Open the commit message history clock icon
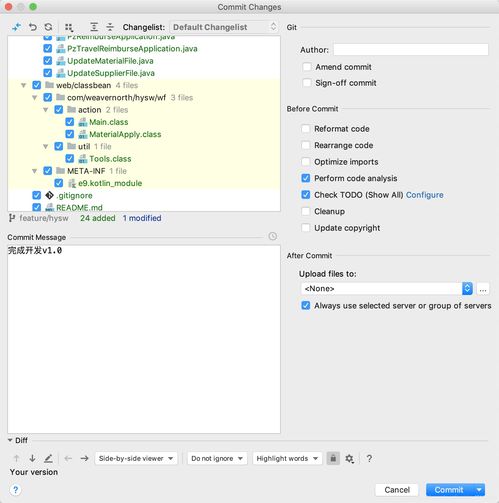 pyautogui.click(x=273, y=236)
